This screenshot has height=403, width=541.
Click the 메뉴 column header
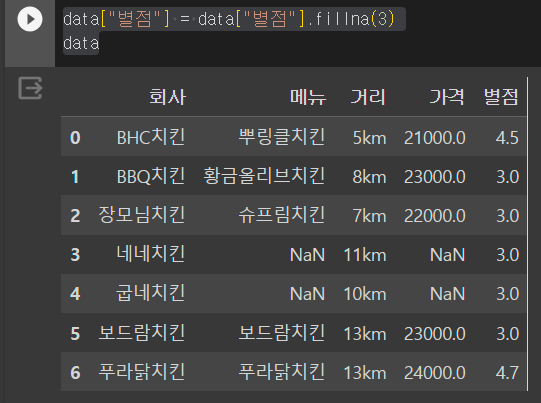click(x=308, y=97)
